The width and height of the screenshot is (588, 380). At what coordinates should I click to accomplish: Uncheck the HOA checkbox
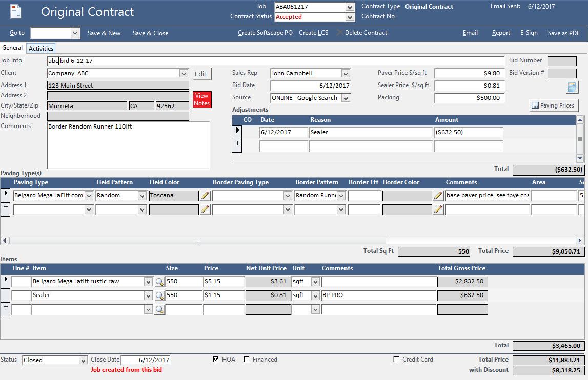tap(216, 359)
